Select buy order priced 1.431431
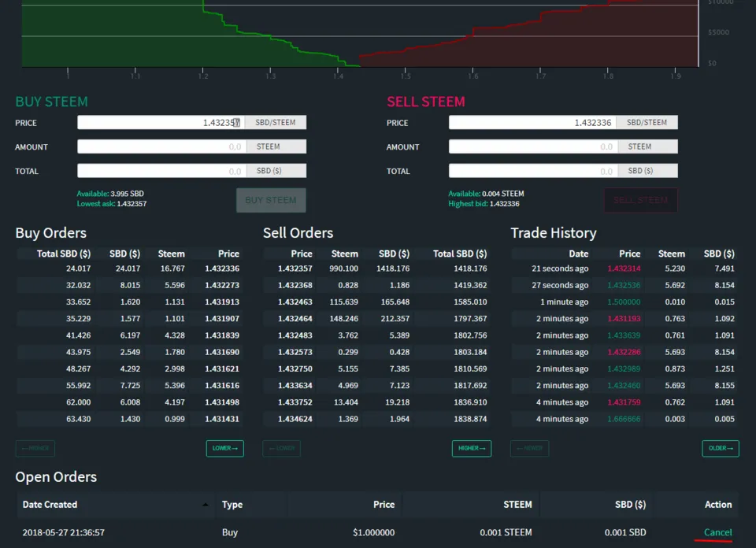 coord(129,420)
